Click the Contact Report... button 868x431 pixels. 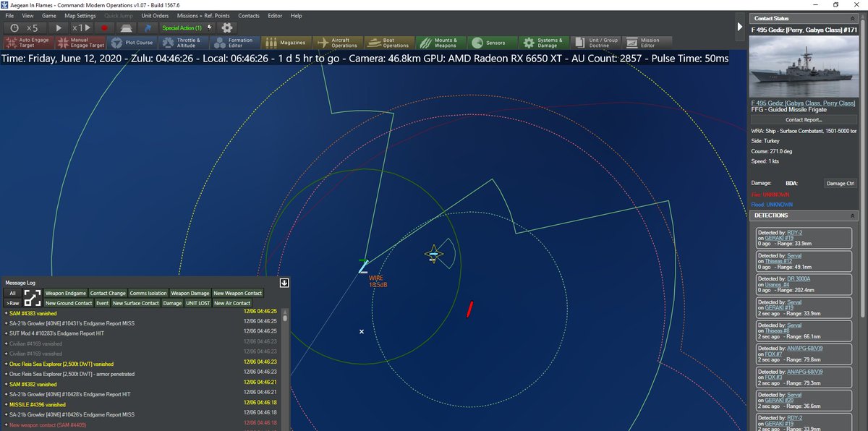804,119
